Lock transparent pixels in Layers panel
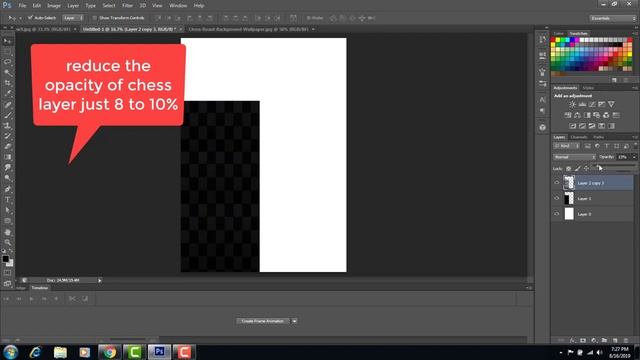The width and height of the screenshot is (640, 360). pyautogui.click(x=569, y=169)
